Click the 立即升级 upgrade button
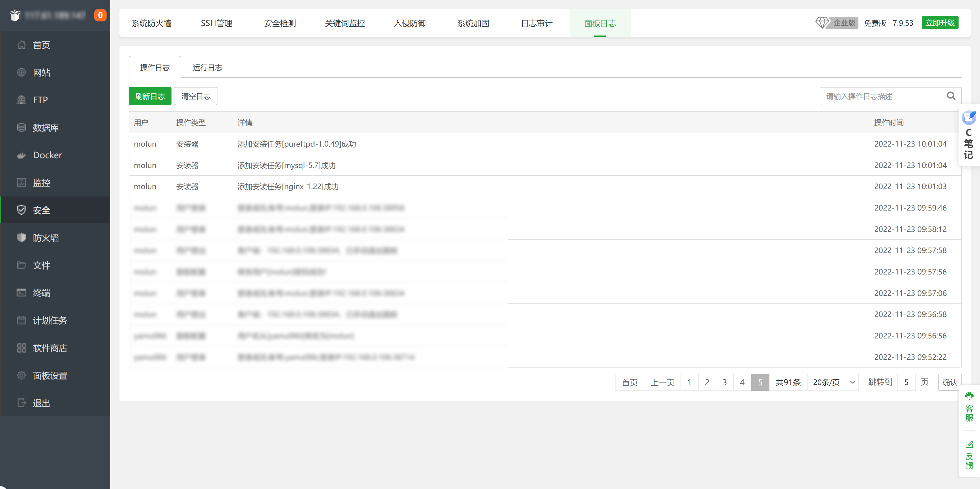 [940, 23]
